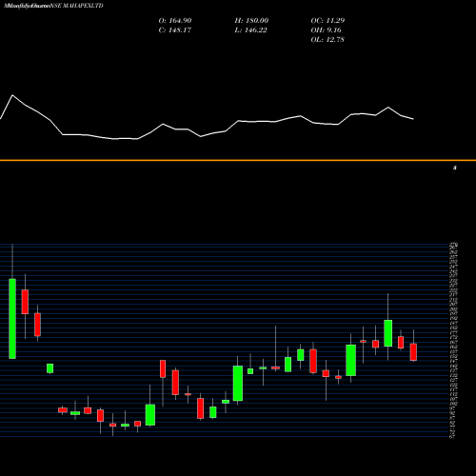The height and width of the screenshot is (476, 476).
Task: Select the final red candle ending the chart
Action: tap(413, 352)
